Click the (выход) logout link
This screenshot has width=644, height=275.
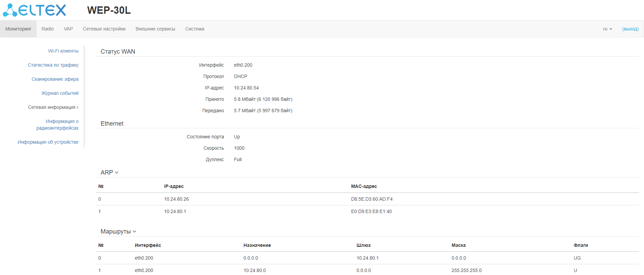pyautogui.click(x=630, y=29)
